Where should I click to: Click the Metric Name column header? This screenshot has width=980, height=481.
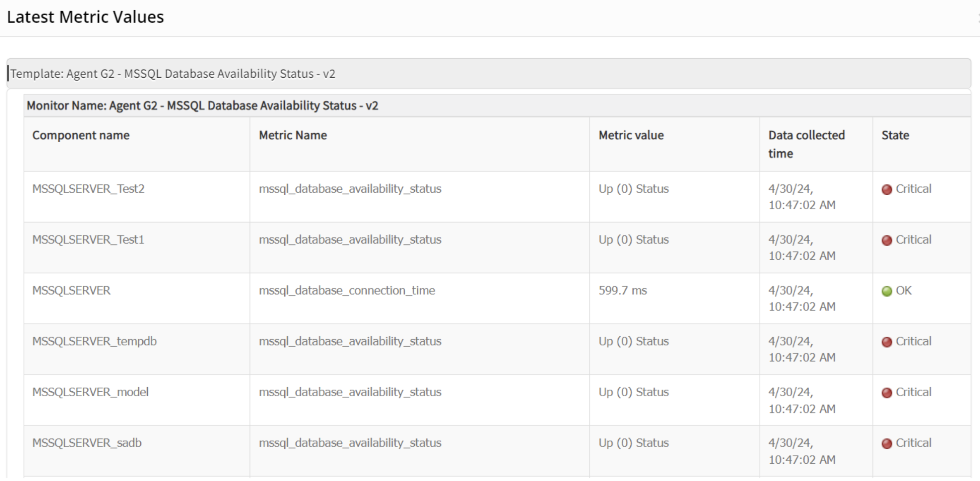pyautogui.click(x=293, y=135)
